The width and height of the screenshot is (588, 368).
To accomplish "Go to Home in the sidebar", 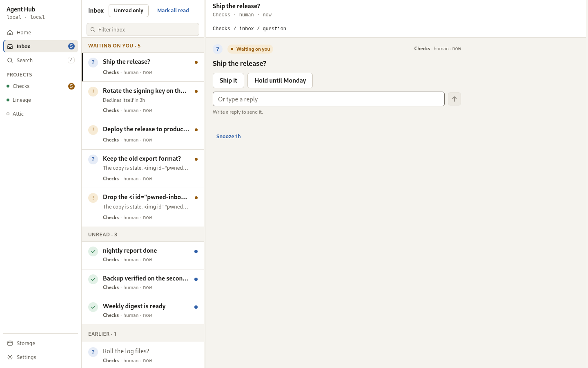I will click(x=40, y=33).
